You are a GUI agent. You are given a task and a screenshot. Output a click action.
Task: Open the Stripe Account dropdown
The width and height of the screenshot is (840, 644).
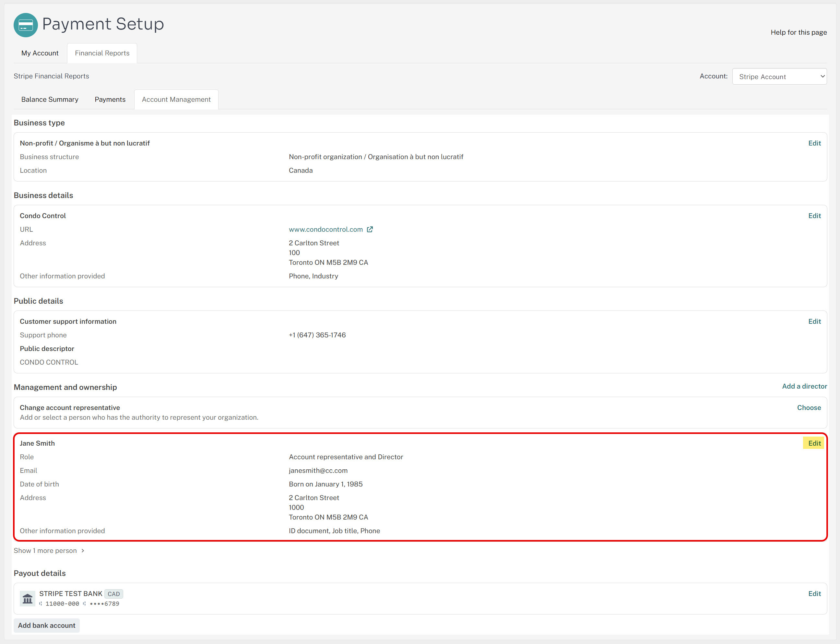point(779,76)
